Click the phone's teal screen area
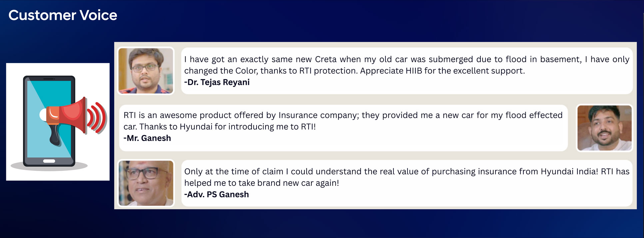 tap(49, 118)
